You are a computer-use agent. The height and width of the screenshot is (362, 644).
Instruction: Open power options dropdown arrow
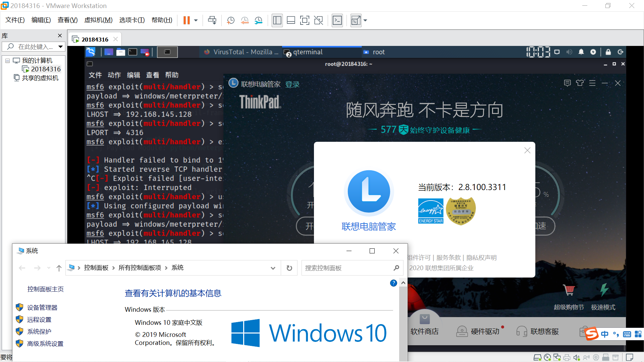click(x=196, y=20)
